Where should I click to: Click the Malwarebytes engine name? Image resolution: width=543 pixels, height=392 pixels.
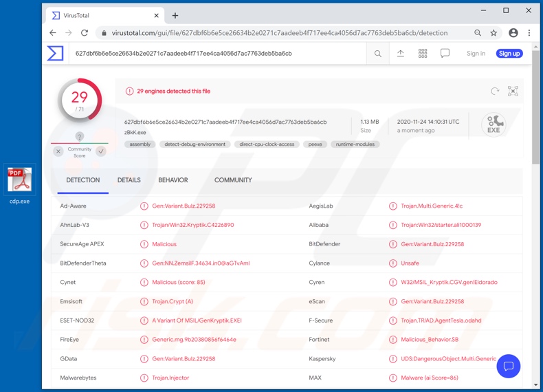click(x=78, y=378)
